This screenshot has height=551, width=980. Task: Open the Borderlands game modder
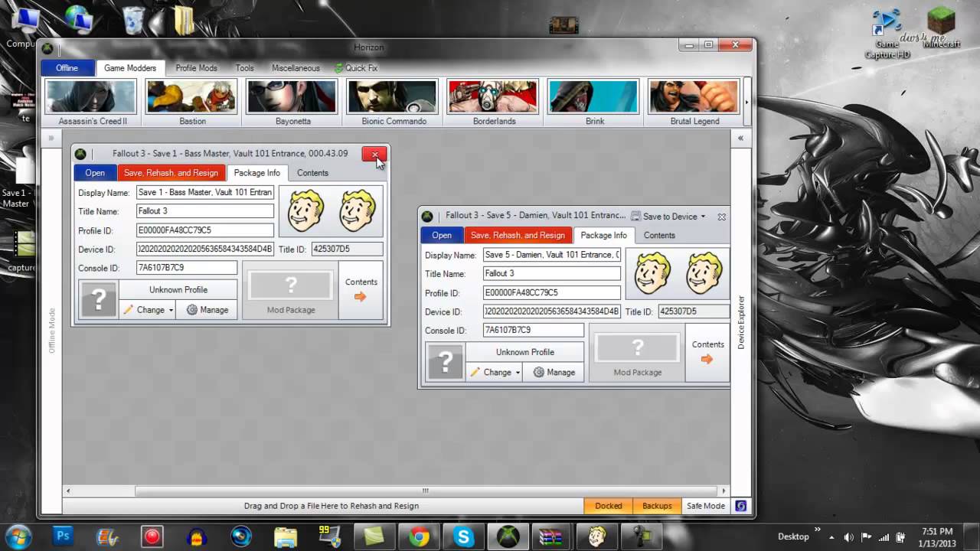click(x=494, y=103)
